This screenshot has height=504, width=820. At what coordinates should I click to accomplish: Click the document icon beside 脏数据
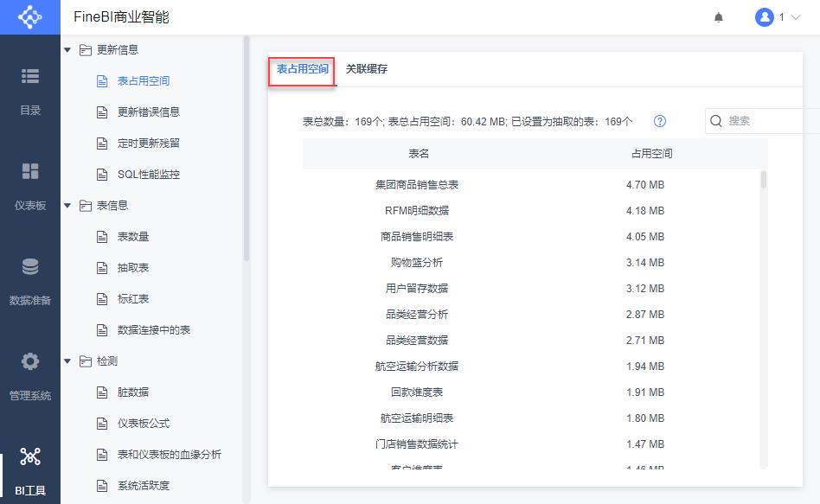point(102,392)
